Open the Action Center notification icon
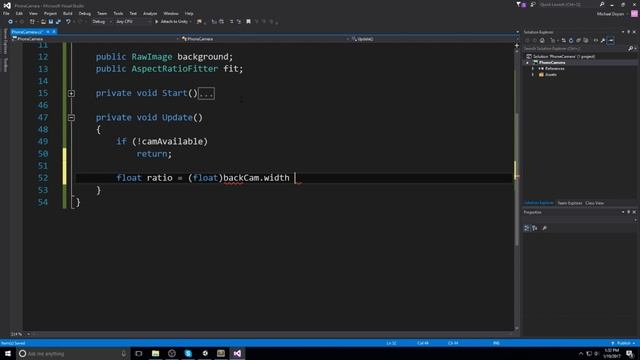Viewport: 640px width, 360px height. (629, 353)
